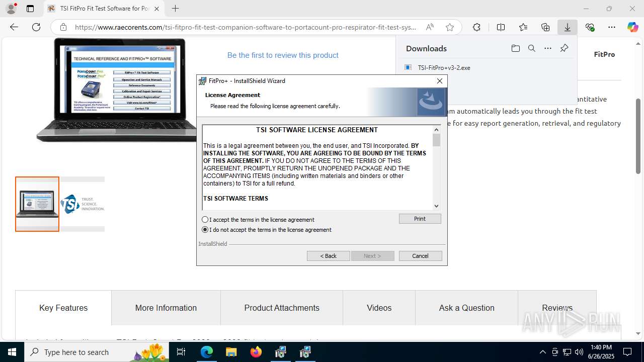Open Task View on taskbar

(x=182, y=352)
